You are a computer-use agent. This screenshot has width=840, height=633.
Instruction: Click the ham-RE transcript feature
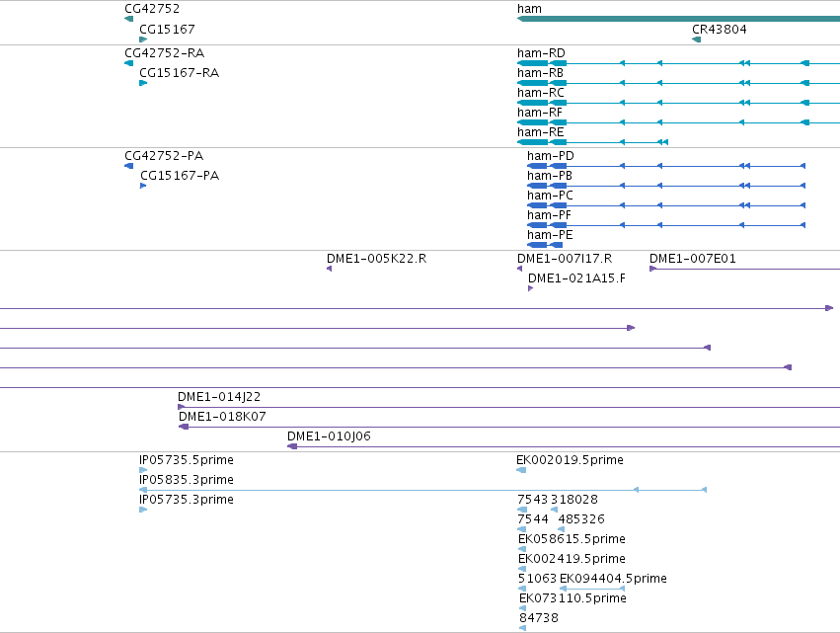click(592, 142)
